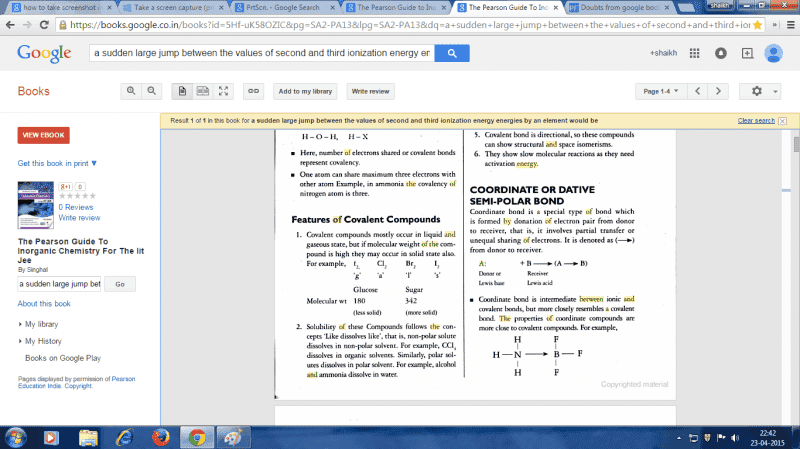Image resolution: width=800 pixels, height=449 pixels.
Task: Switch to 'Doubts from google' tab
Action: click(620, 8)
